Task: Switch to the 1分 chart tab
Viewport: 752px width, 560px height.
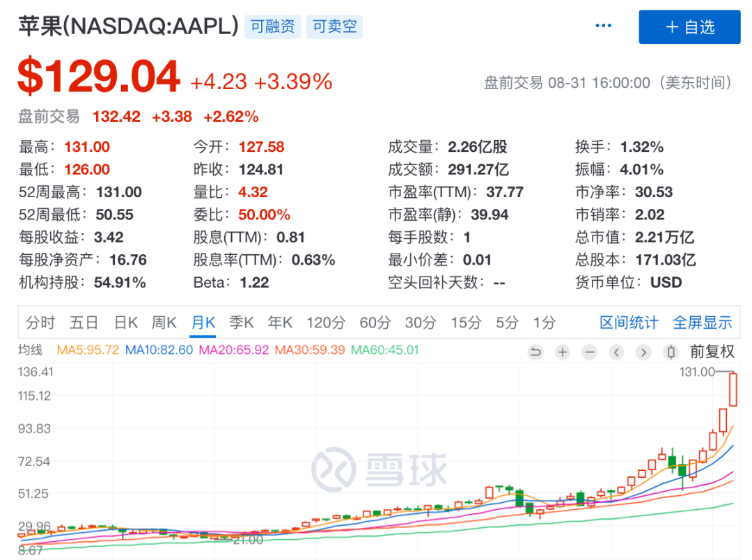Action: [545, 322]
